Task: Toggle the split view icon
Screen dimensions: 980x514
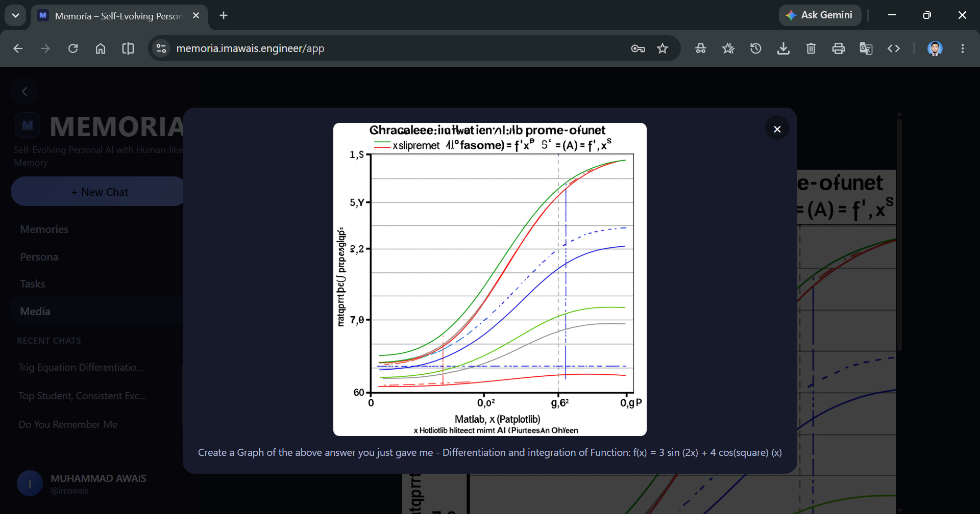Action: (x=128, y=48)
